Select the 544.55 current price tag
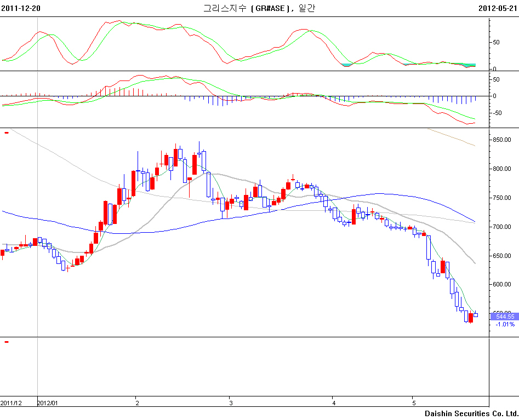The width and height of the screenshot is (519, 420). [x=504, y=317]
